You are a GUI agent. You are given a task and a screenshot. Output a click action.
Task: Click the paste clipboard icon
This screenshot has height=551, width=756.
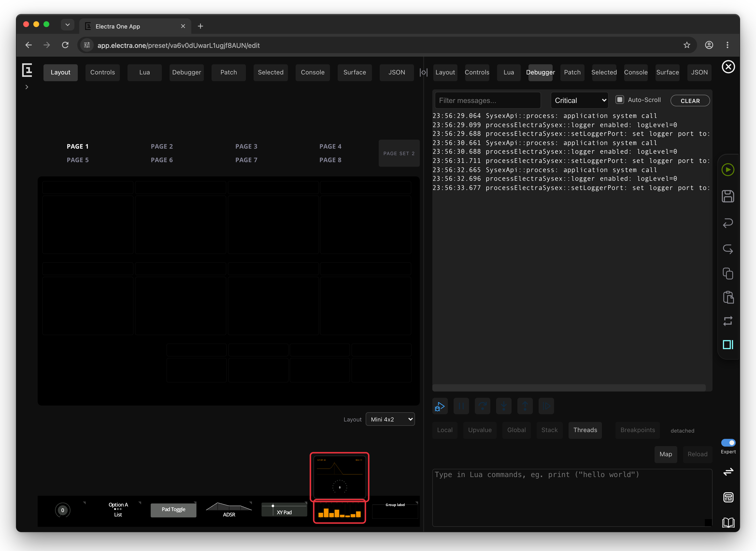pyautogui.click(x=728, y=297)
